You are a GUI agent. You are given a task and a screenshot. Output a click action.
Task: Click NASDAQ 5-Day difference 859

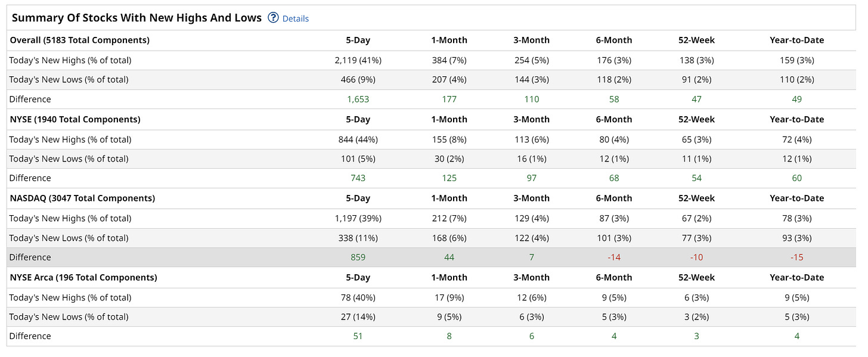pyautogui.click(x=358, y=257)
